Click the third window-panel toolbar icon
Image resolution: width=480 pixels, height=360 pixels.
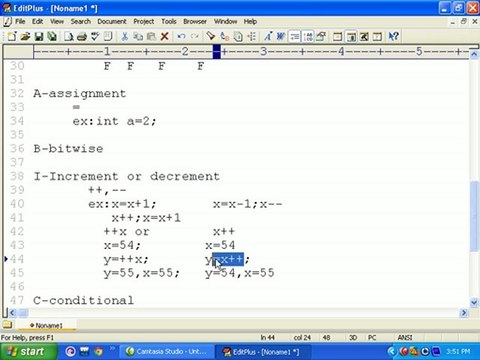364,36
